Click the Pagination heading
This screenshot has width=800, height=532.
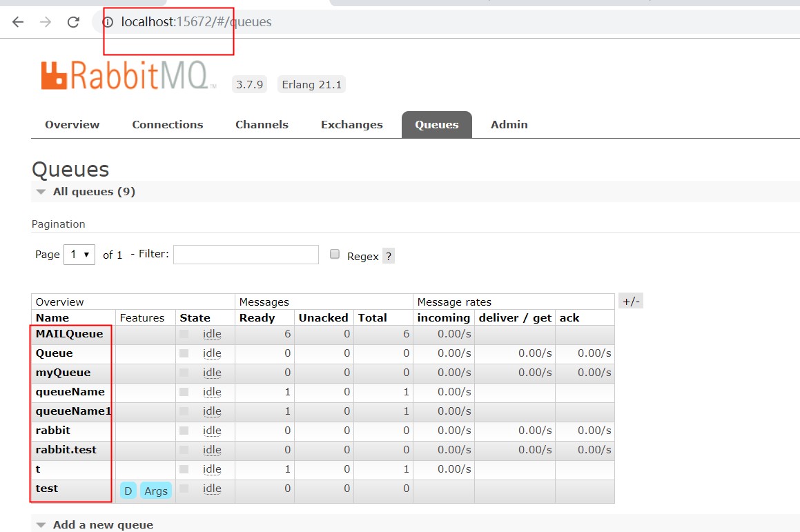click(58, 224)
